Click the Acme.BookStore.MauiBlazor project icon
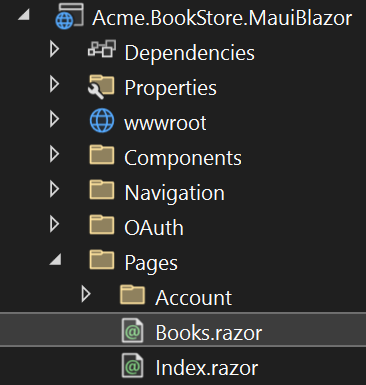This screenshot has height=385, width=366. (69, 16)
